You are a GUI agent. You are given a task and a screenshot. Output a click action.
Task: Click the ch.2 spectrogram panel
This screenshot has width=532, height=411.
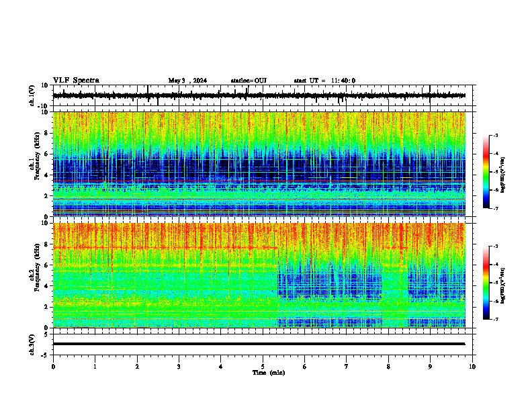tap(259, 275)
